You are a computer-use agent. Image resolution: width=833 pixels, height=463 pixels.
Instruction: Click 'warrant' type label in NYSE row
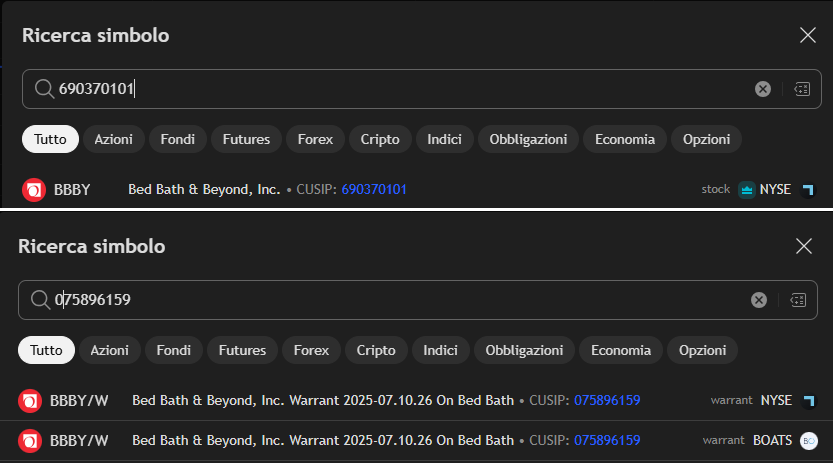(732, 400)
